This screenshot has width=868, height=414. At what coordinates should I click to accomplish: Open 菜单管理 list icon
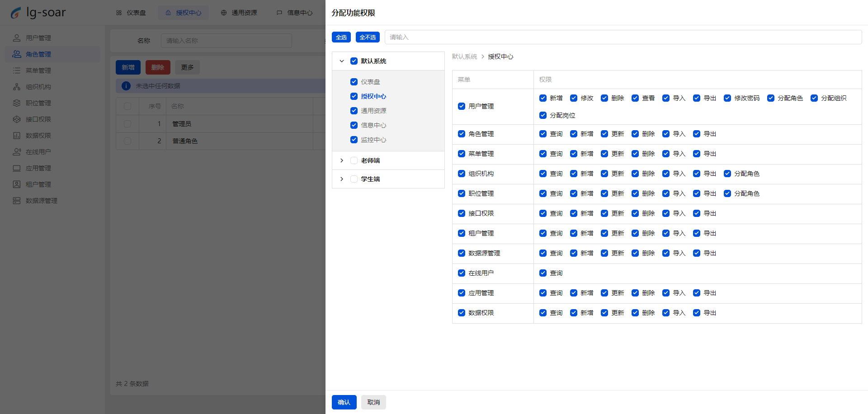(x=17, y=71)
